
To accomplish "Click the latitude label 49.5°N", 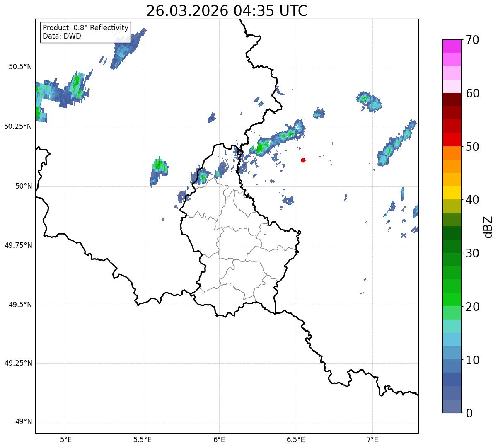I will pos(20,305).
